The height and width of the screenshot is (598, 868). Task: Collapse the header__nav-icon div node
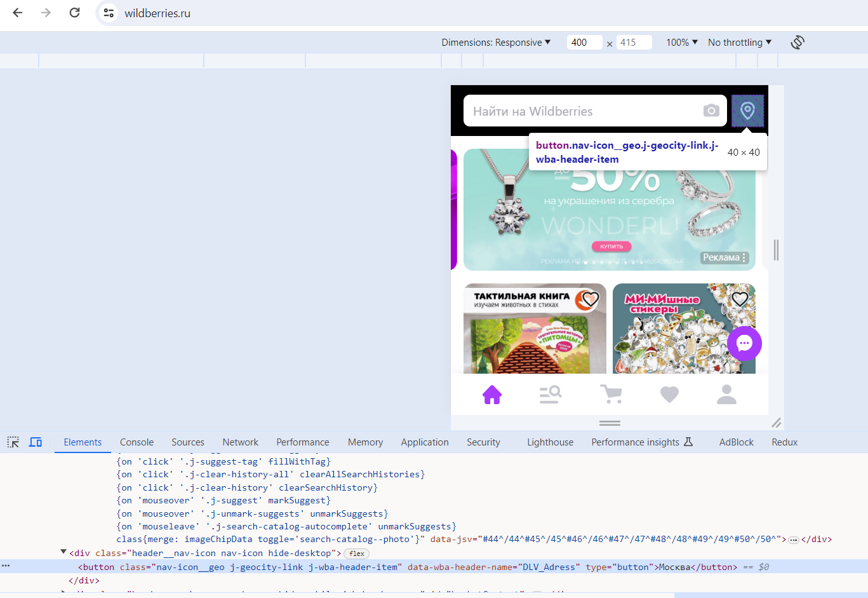[63, 552]
